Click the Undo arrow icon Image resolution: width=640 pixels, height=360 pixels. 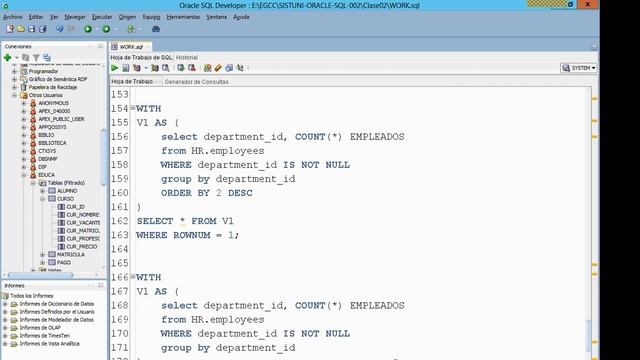coord(60,29)
